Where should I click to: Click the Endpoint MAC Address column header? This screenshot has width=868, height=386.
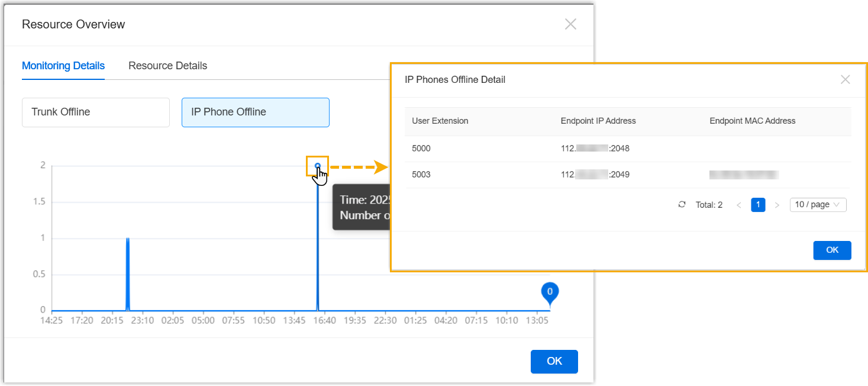(x=752, y=121)
